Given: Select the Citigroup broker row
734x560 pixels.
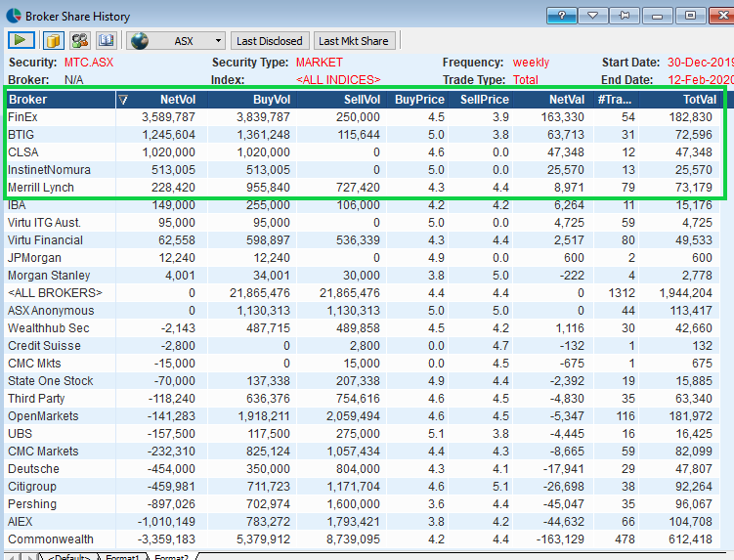Looking at the screenshot, I should 364,487.
